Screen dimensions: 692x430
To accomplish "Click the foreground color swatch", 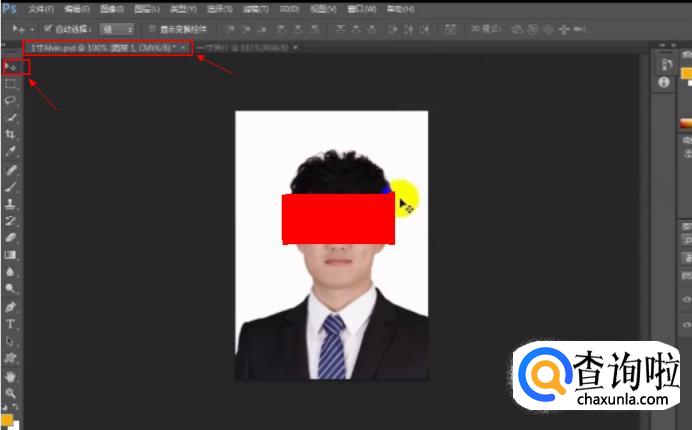I will point(6,419).
